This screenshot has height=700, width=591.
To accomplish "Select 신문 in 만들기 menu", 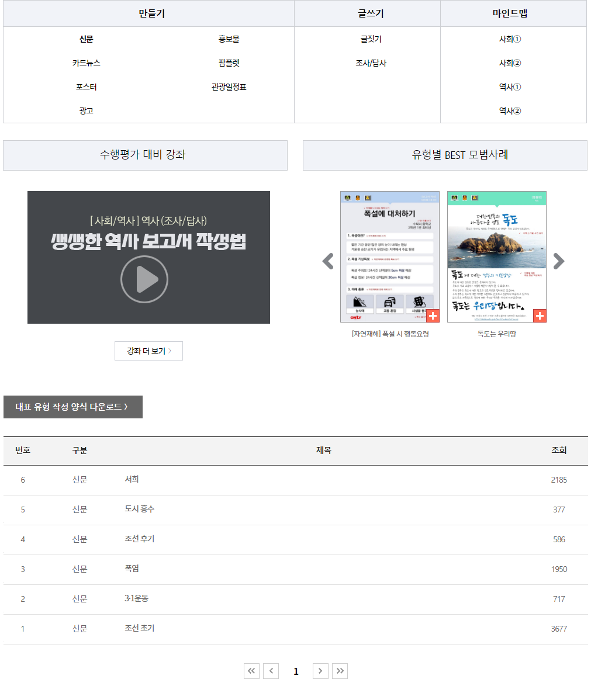I will coord(86,39).
